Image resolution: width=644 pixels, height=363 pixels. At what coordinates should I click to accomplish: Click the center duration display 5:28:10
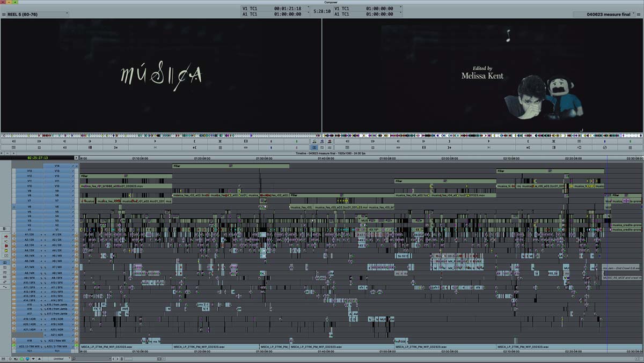pos(321,11)
